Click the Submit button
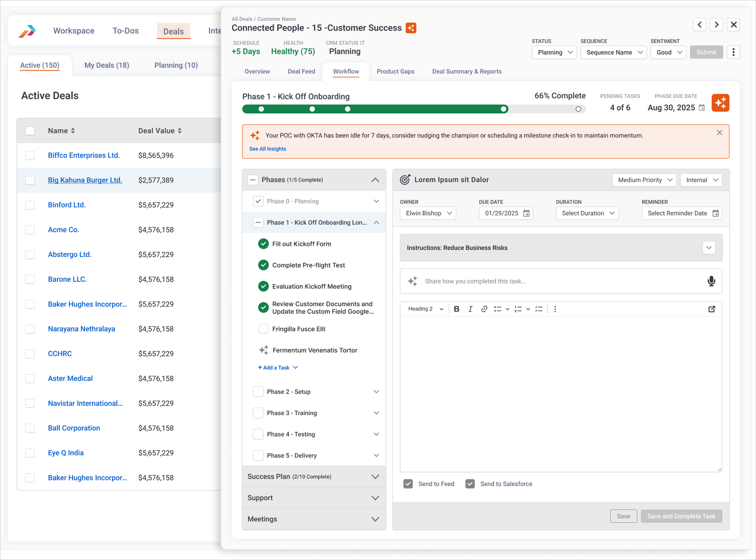 coord(706,52)
